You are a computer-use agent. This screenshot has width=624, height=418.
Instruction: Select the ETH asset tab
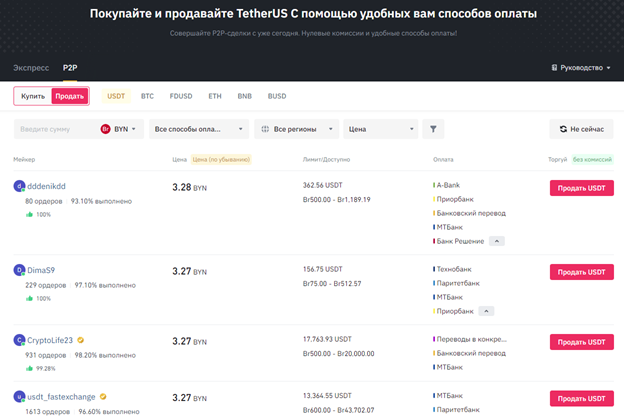pyautogui.click(x=215, y=96)
